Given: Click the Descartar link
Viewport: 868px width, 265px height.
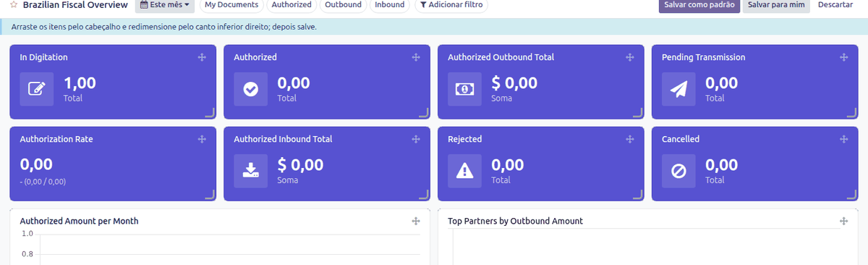Looking at the screenshot, I should [835, 5].
